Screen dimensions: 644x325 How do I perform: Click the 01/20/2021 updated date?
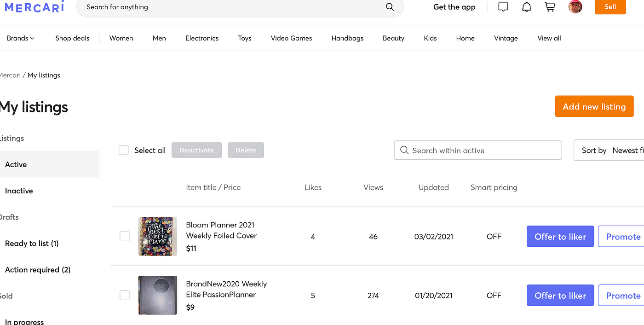[434, 296]
